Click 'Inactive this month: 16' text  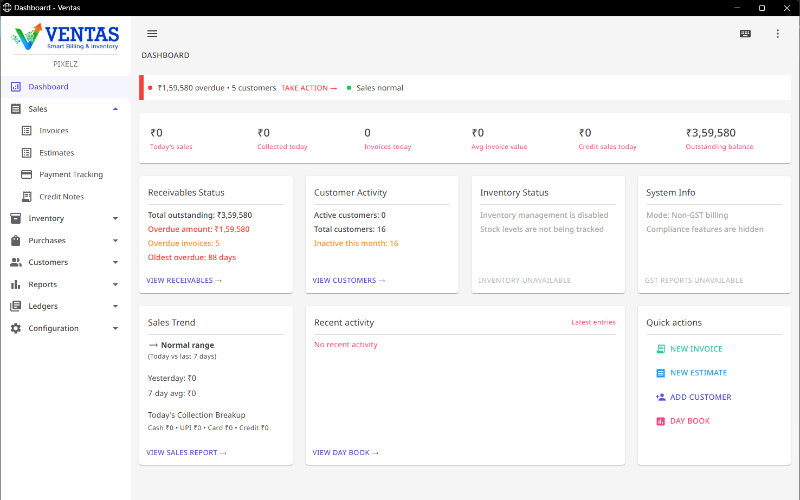point(356,243)
